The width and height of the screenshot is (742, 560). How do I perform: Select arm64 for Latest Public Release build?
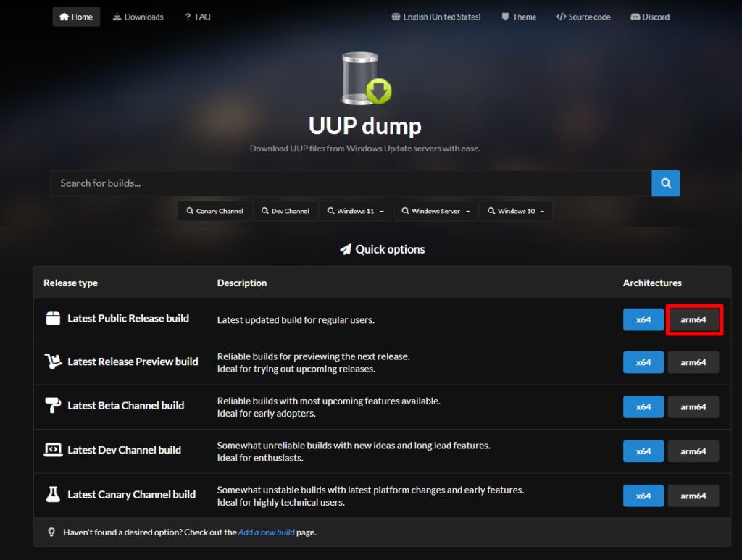pyautogui.click(x=693, y=319)
